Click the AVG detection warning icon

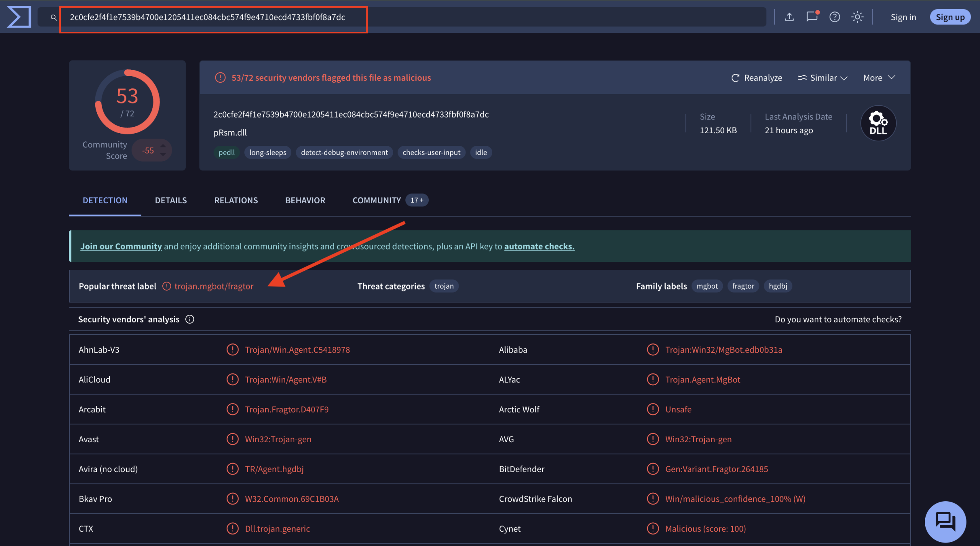[x=653, y=439]
